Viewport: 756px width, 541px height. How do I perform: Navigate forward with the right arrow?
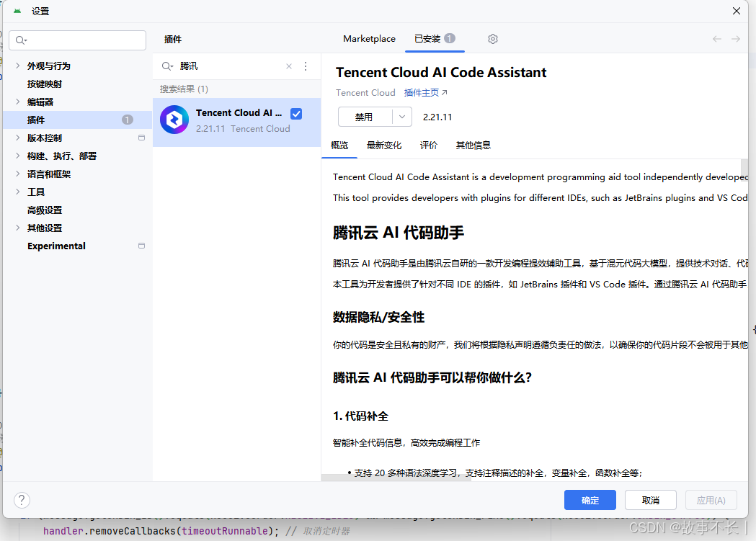tap(735, 39)
